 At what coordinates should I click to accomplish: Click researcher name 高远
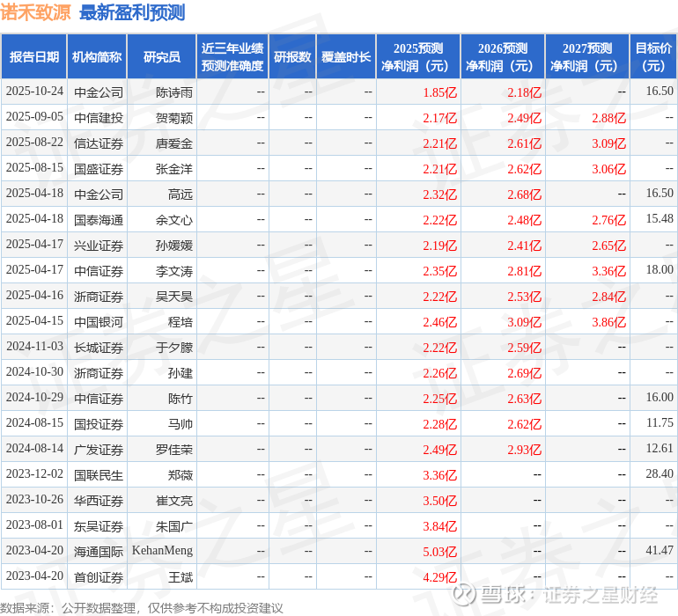tap(181, 194)
